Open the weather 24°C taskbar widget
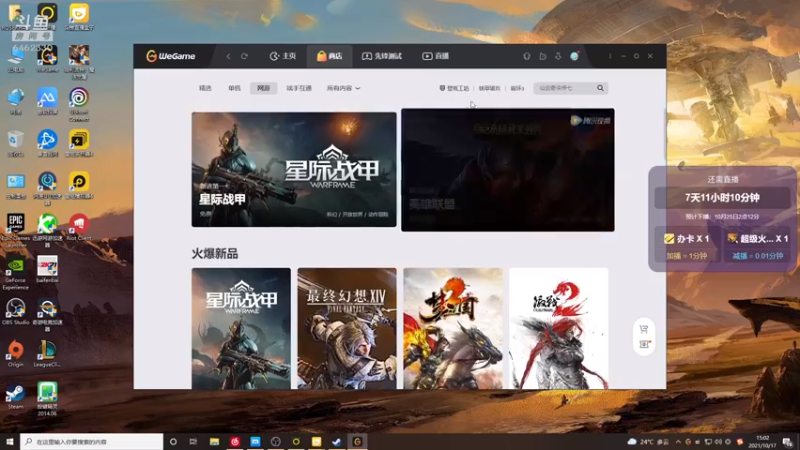Viewport: 800px width, 450px height. coord(648,441)
